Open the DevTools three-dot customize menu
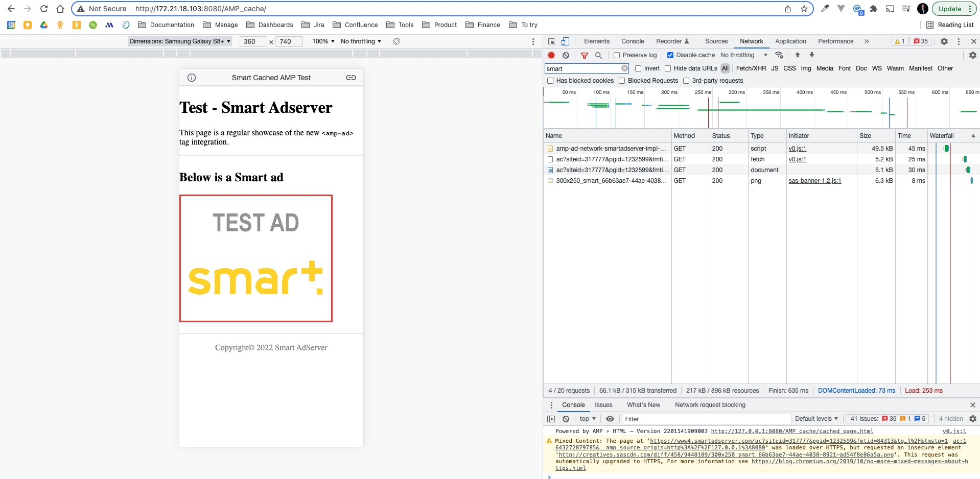This screenshot has width=980, height=479. [x=959, y=41]
